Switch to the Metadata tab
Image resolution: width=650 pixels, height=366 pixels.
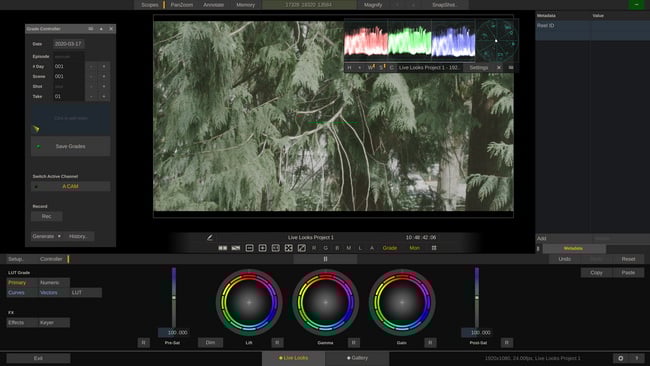point(573,248)
